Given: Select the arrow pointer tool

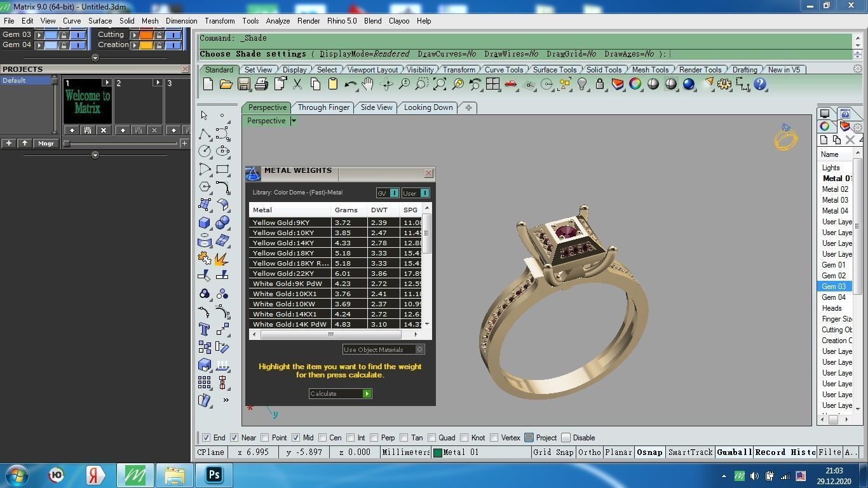Looking at the screenshot, I should [x=204, y=115].
